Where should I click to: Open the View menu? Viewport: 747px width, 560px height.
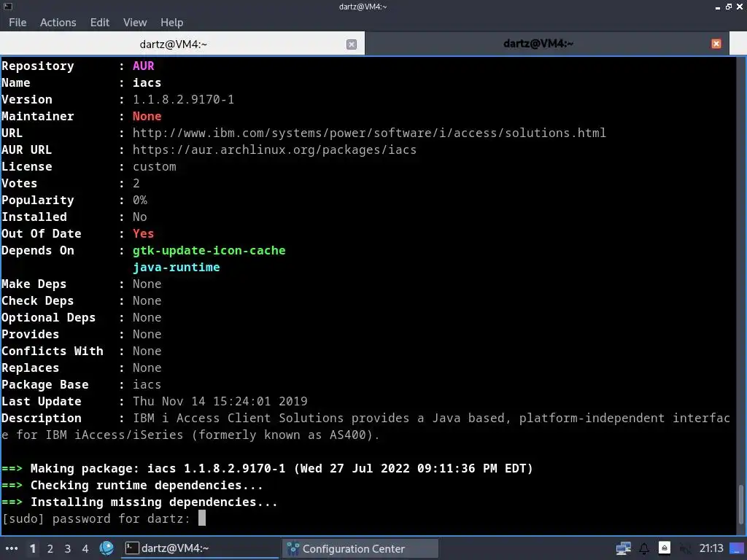tap(135, 23)
